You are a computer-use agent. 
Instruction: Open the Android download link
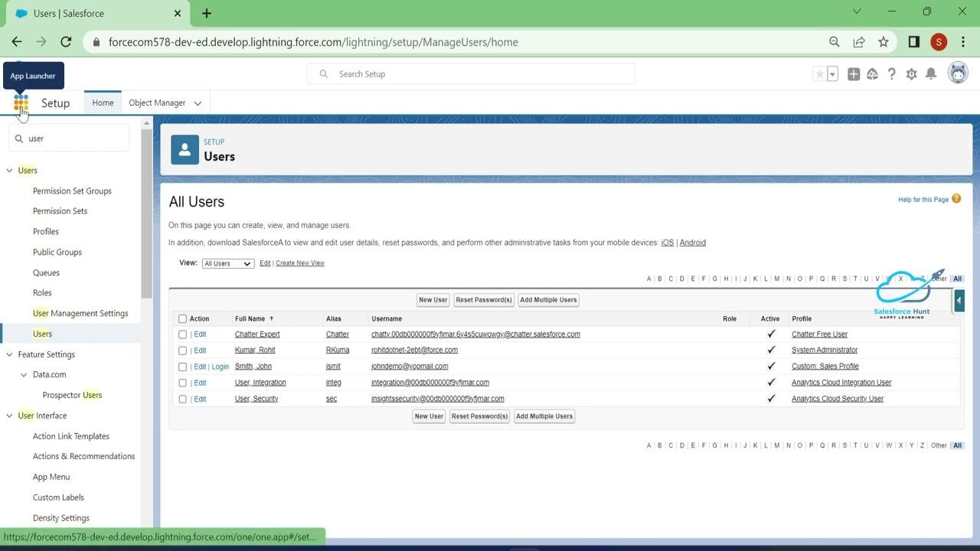[693, 243]
